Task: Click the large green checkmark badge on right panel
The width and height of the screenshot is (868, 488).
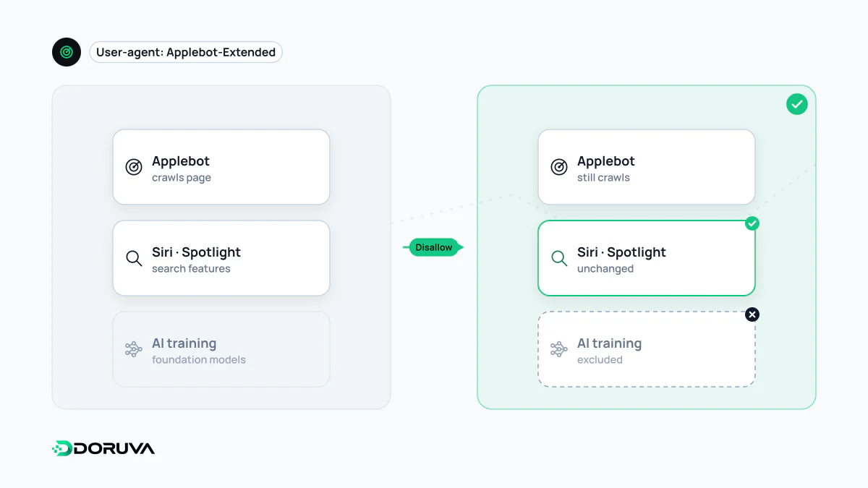Action: coord(797,105)
